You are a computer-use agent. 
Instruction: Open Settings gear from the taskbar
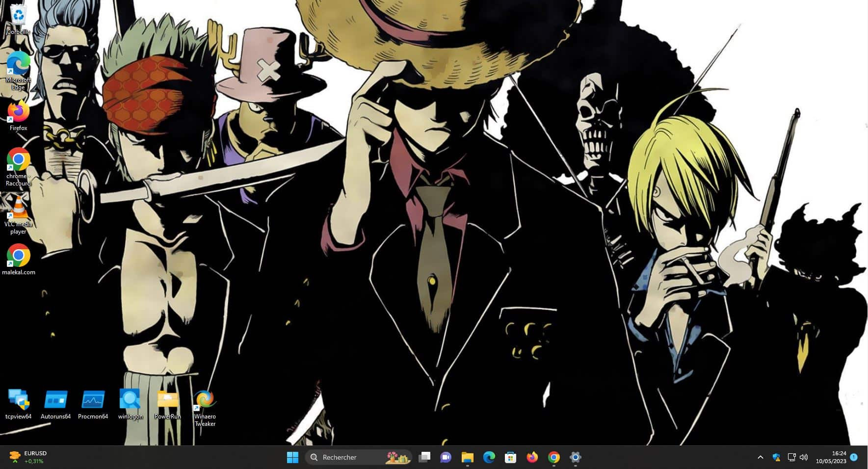click(x=575, y=457)
